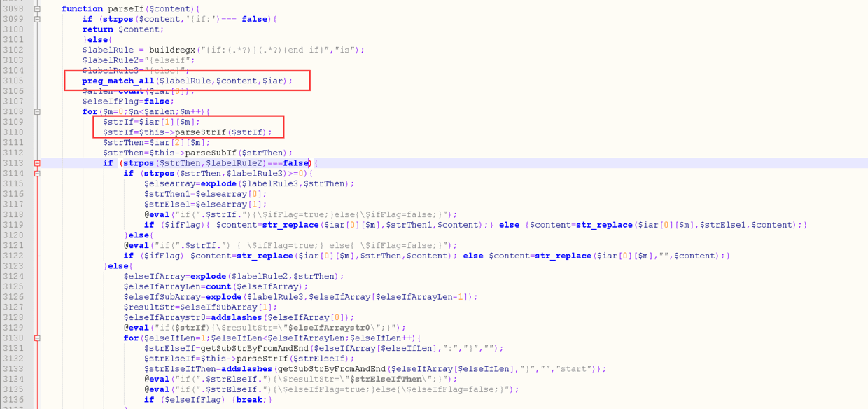Click line number 3110 in the gutter

click(x=13, y=132)
